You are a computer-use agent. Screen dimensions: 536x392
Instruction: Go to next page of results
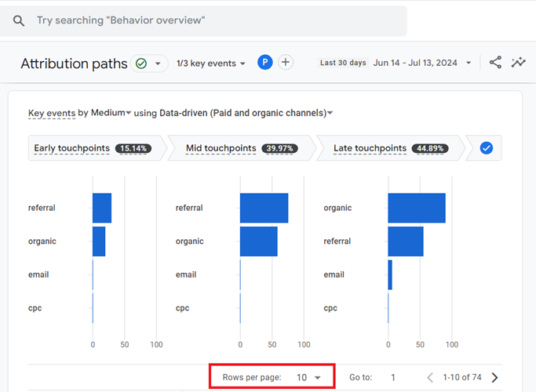[x=494, y=377]
